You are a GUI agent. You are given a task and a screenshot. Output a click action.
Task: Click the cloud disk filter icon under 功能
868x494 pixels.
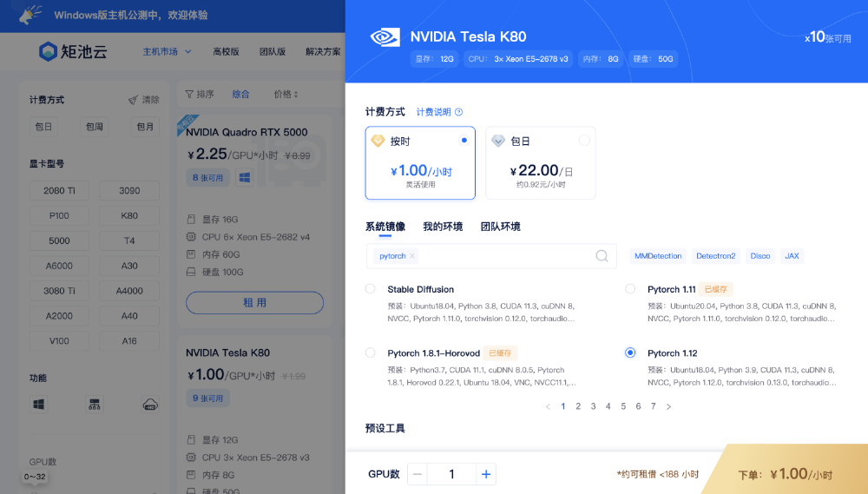click(x=150, y=405)
